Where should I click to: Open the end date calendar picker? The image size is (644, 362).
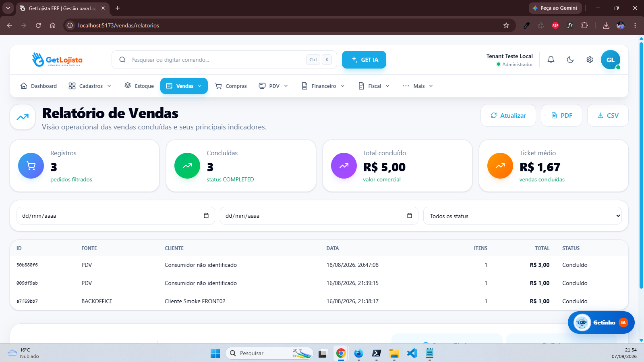[410, 216]
